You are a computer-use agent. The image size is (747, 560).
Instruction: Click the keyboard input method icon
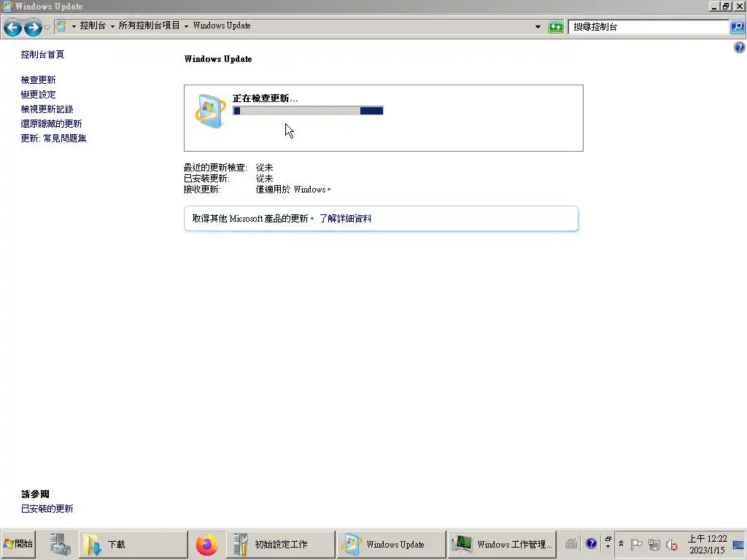tap(571, 544)
